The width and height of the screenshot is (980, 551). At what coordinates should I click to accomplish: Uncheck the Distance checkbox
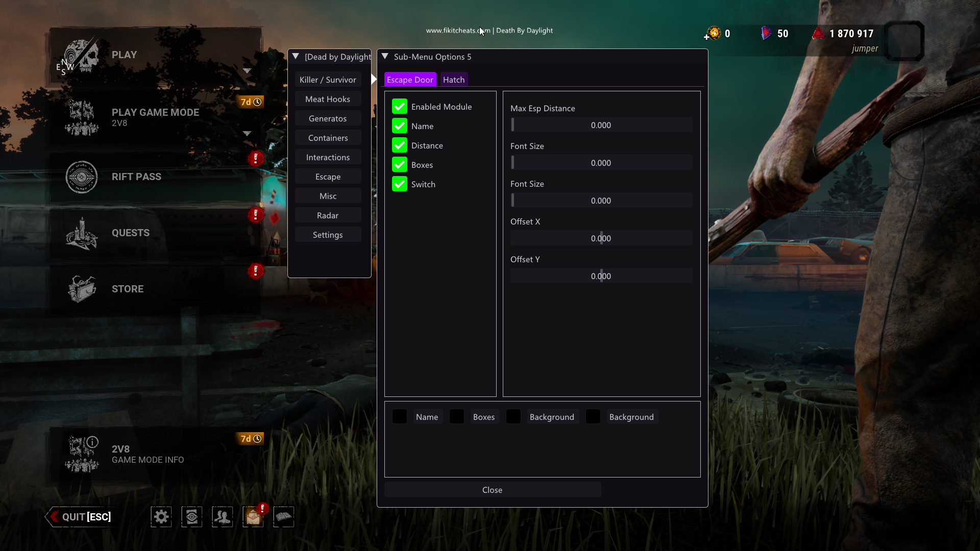[x=400, y=145]
